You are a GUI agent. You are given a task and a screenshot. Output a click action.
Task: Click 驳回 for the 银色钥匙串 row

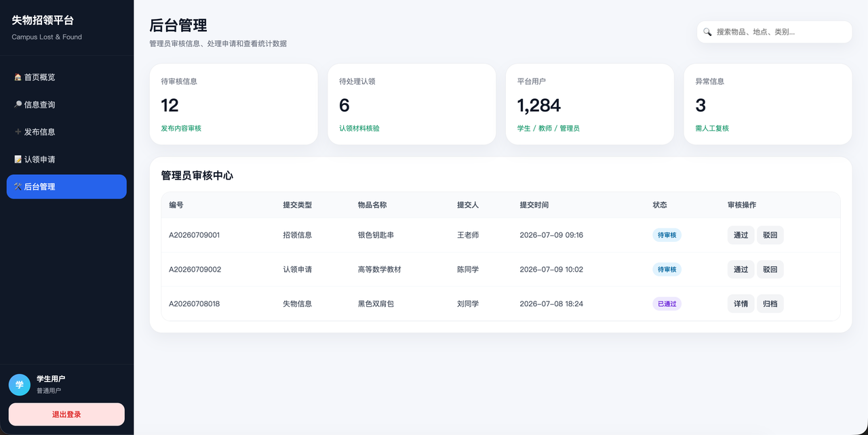pyautogui.click(x=770, y=235)
